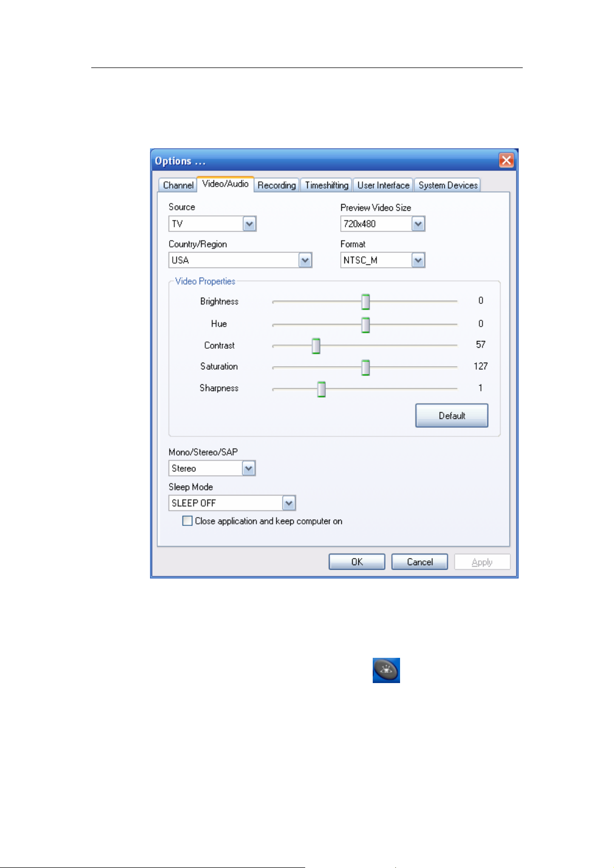Click the Hue slider handle
The image size is (614, 868).
(366, 325)
